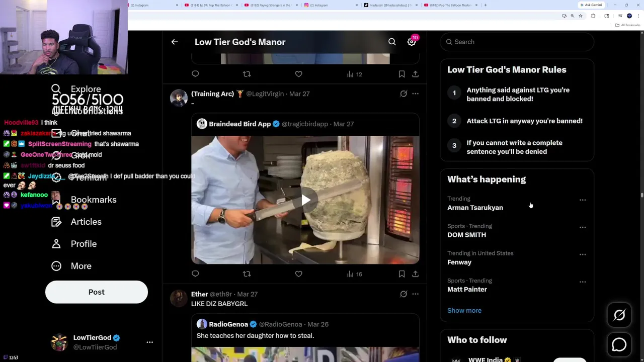The height and width of the screenshot is (362, 644).
Task: Like the LegitVirgin post
Action: pyautogui.click(x=298, y=274)
